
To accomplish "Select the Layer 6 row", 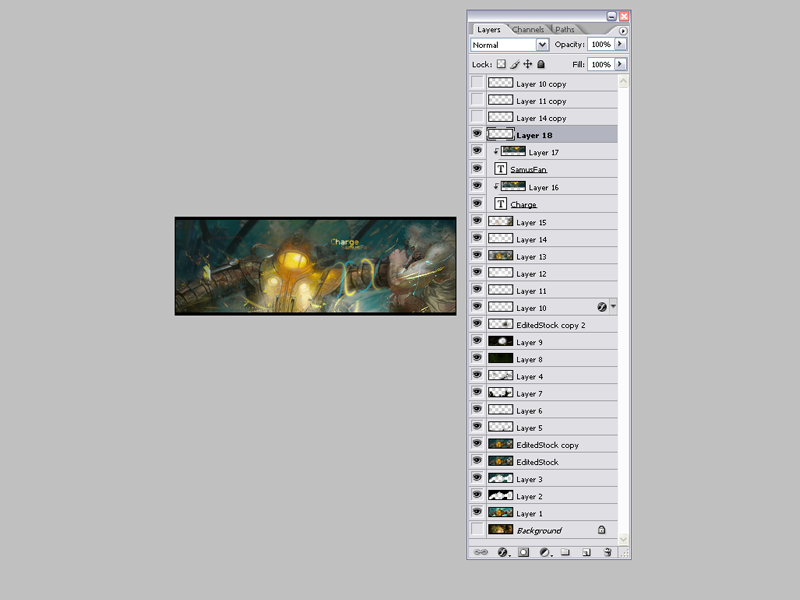I will (543, 410).
